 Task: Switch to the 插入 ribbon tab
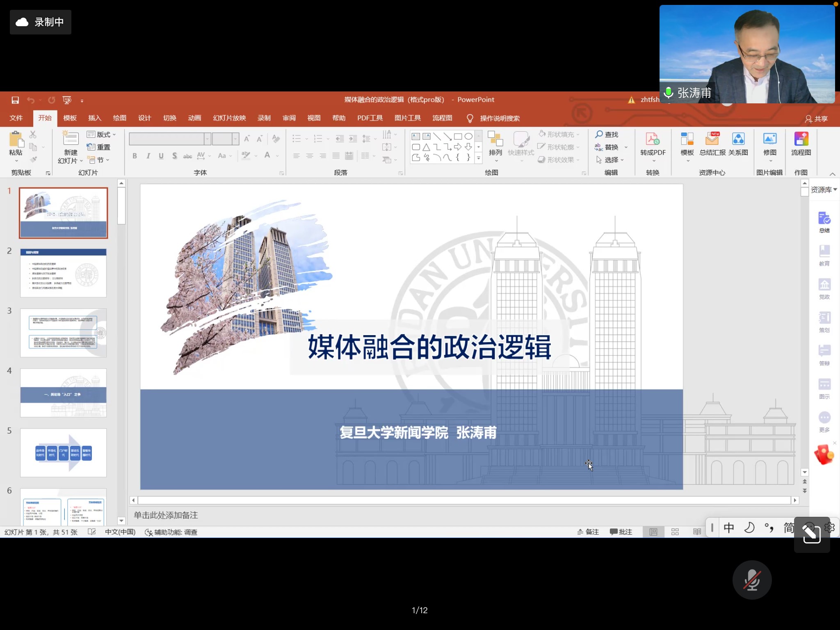pyautogui.click(x=94, y=118)
